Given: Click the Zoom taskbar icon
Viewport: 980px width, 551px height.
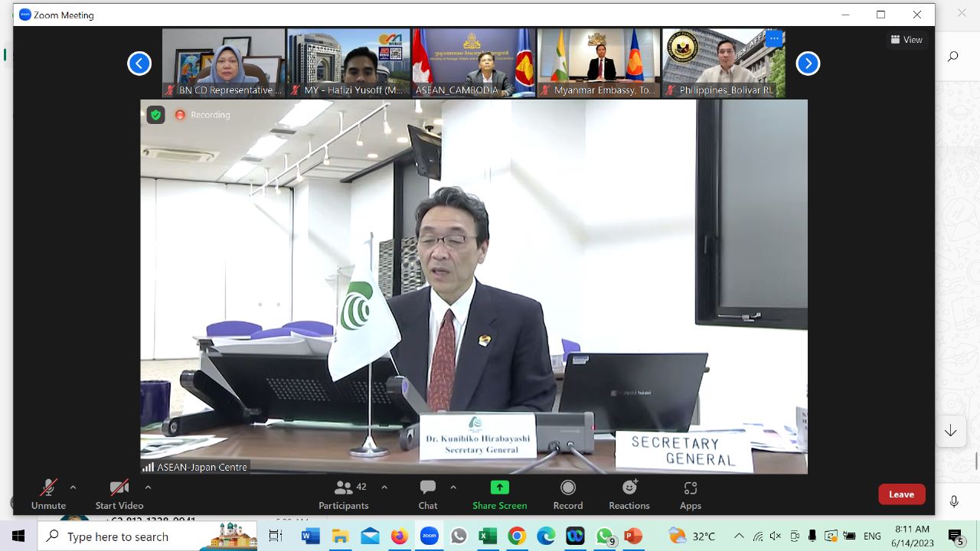Looking at the screenshot, I should click(429, 536).
